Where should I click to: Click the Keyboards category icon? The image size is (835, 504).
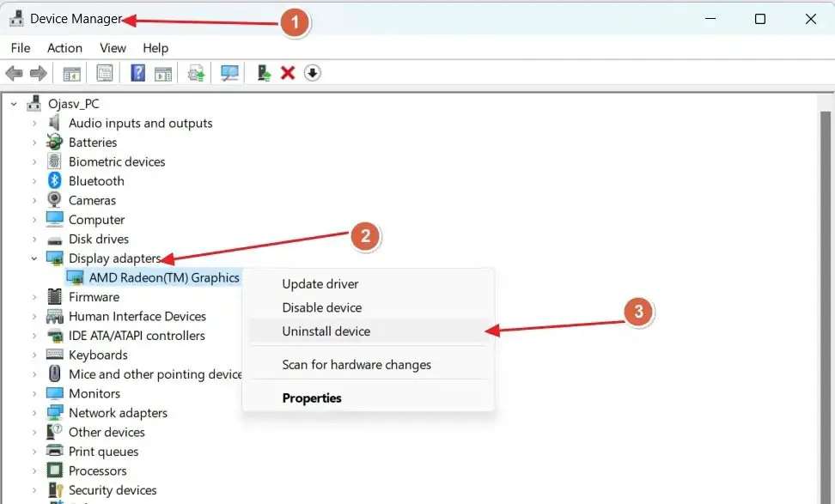[54, 355]
